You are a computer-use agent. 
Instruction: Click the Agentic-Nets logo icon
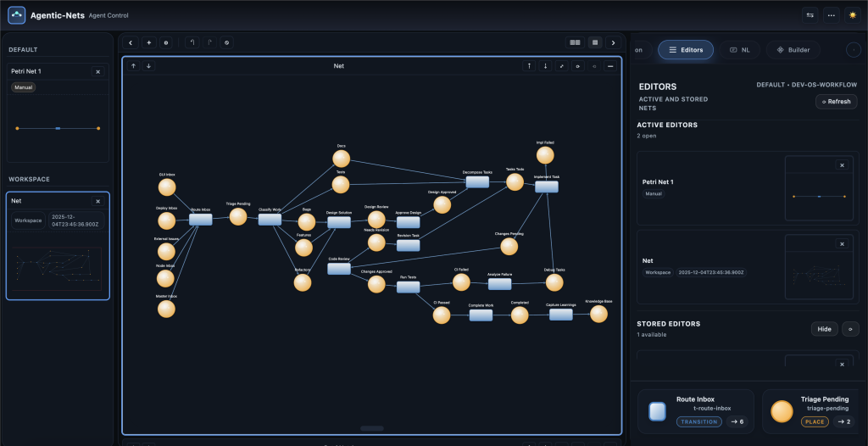[x=17, y=15]
